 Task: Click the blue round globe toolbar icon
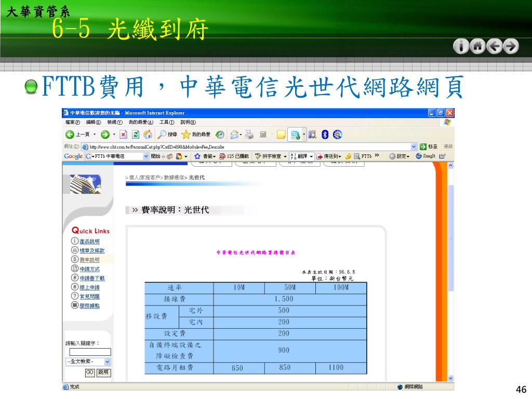pos(337,135)
